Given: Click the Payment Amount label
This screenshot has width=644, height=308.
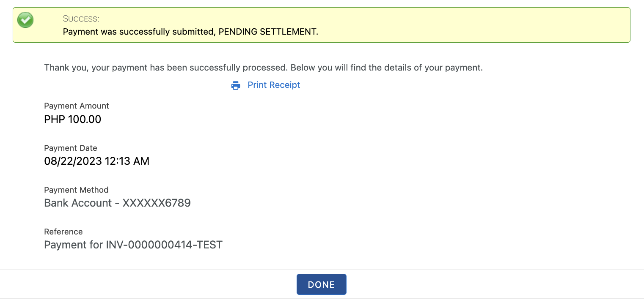Looking at the screenshot, I should pyautogui.click(x=77, y=106).
